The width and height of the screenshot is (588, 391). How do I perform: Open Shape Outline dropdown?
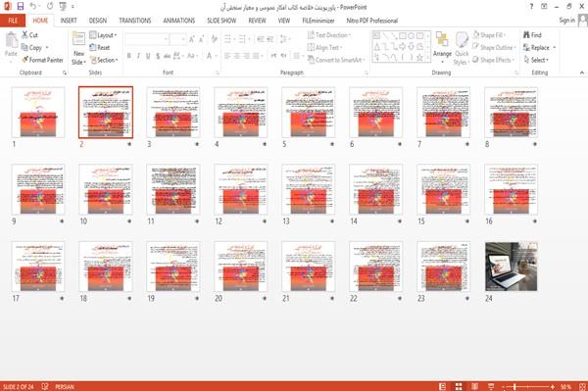pos(494,47)
